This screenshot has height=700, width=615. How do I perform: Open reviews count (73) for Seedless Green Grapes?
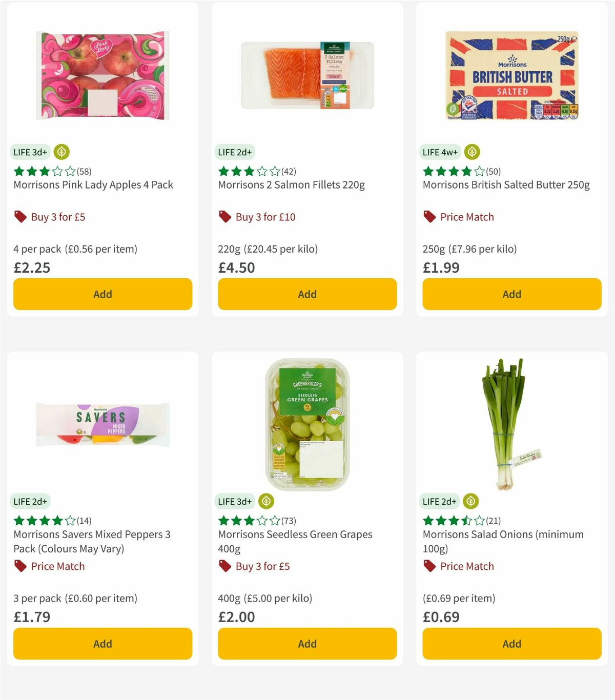(x=288, y=521)
